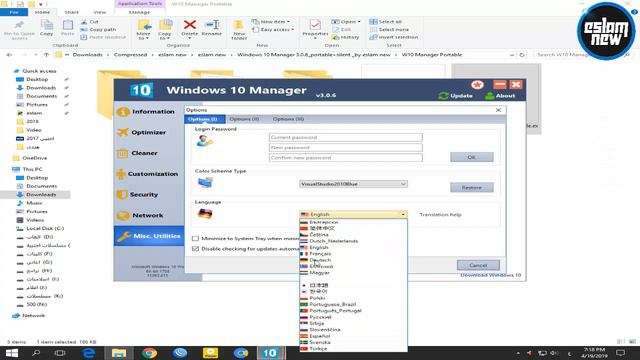Switch to Options (III) tab
The height and width of the screenshot is (360, 640).
point(288,119)
